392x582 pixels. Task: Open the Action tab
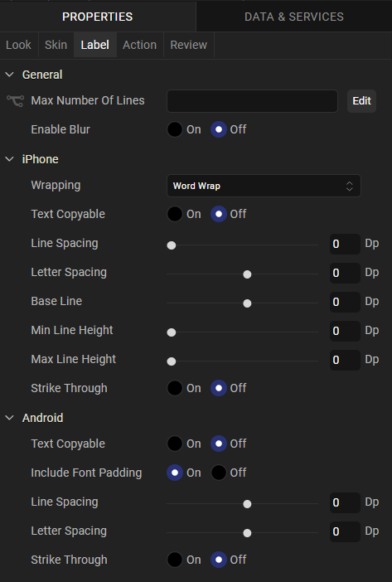[140, 45]
